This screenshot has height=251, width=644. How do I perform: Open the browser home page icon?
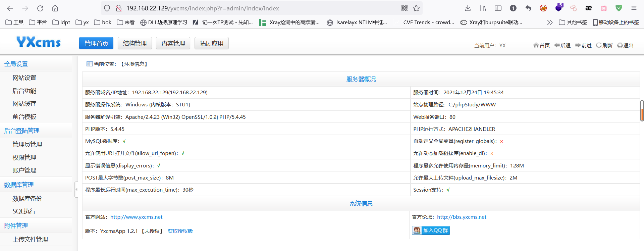pos(55,8)
